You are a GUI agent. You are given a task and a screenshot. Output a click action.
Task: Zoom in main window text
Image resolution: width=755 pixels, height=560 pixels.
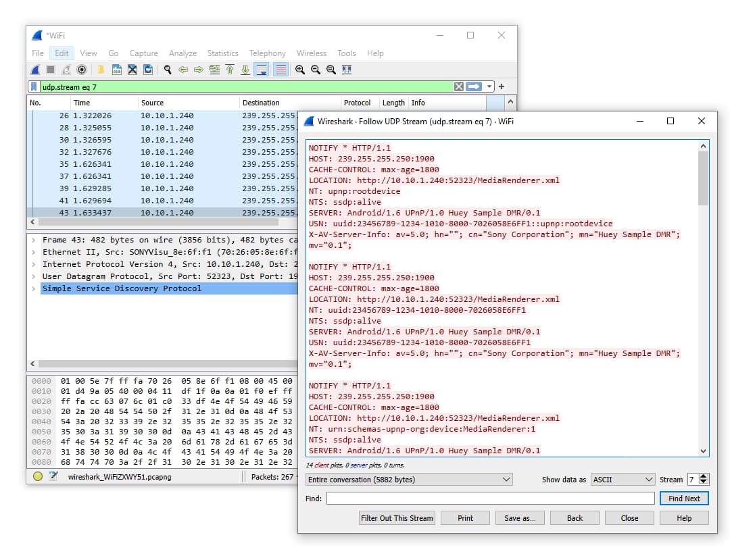(300, 70)
